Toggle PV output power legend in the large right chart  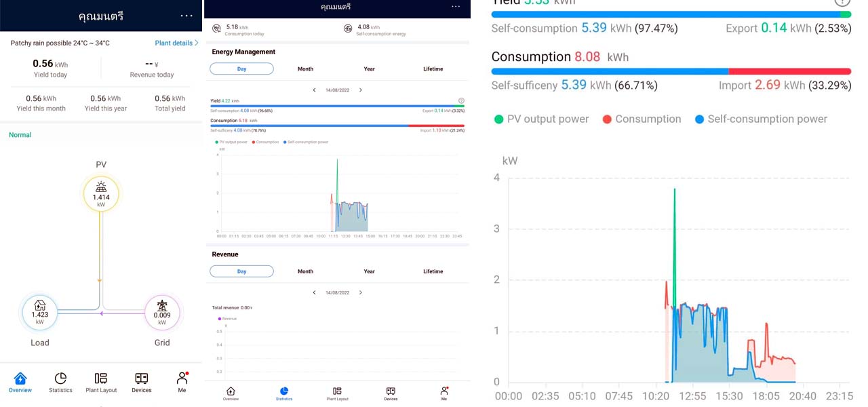[x=541, y=119]
